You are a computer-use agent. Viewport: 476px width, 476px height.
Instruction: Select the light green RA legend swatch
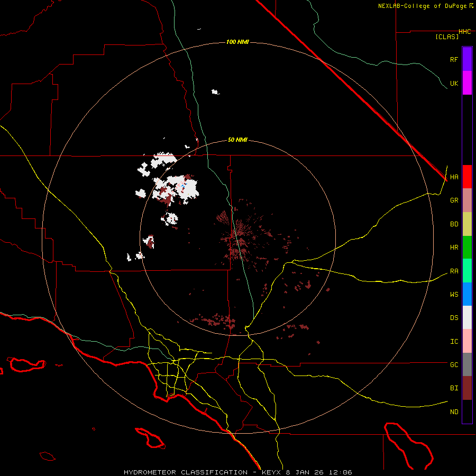(x=466, y=270)
